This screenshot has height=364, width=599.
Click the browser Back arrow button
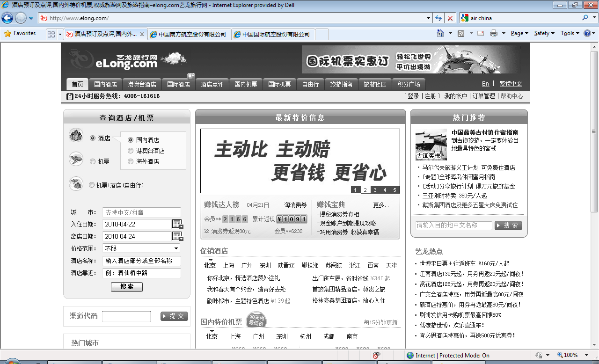pos(7,18)
